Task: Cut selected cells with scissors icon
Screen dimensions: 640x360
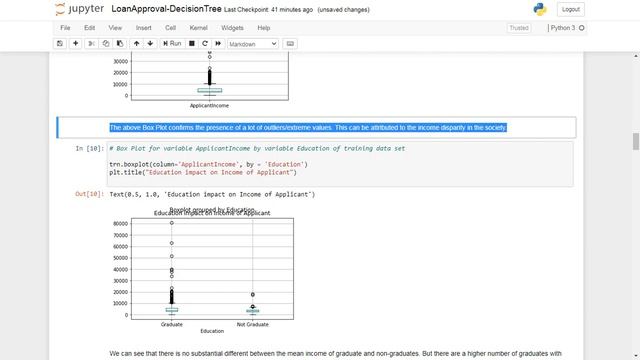Action: point(91,43)
